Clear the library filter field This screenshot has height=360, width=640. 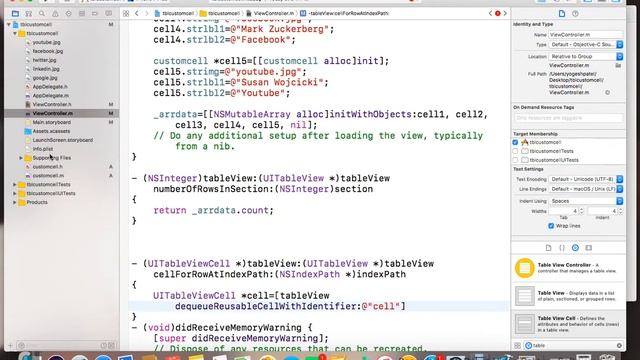tap(619, 345)
